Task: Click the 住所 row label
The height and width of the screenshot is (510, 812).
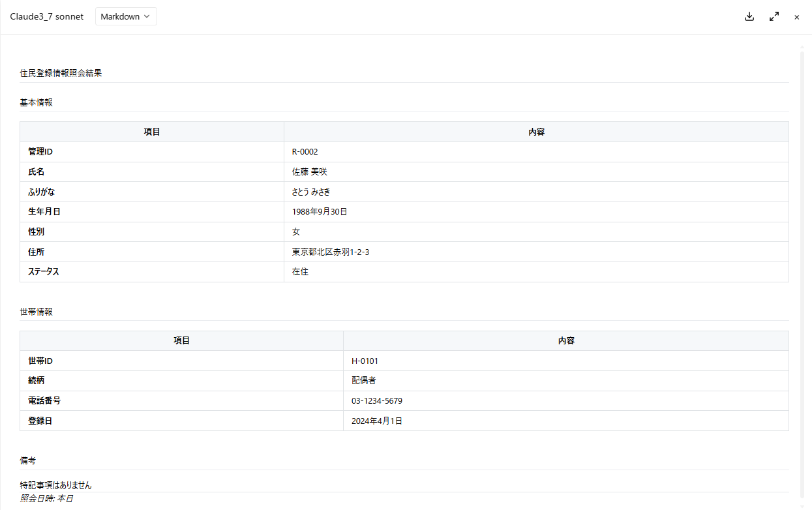Action: click(36, 252)
